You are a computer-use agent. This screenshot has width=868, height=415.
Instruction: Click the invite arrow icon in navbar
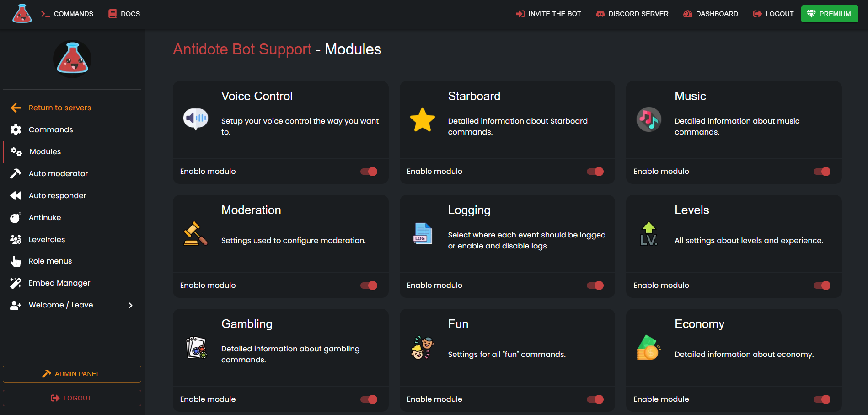[520, 14]
